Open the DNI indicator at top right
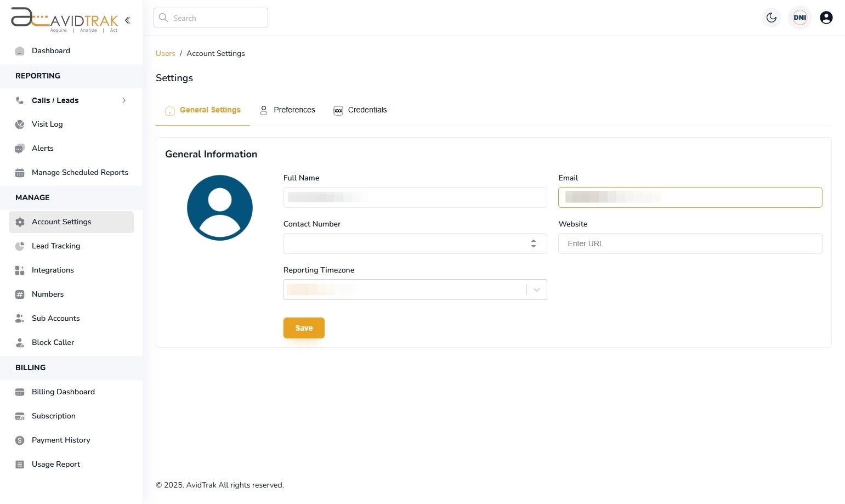The width and height of the screenshot is (845, 504). (x=799, y=17)
